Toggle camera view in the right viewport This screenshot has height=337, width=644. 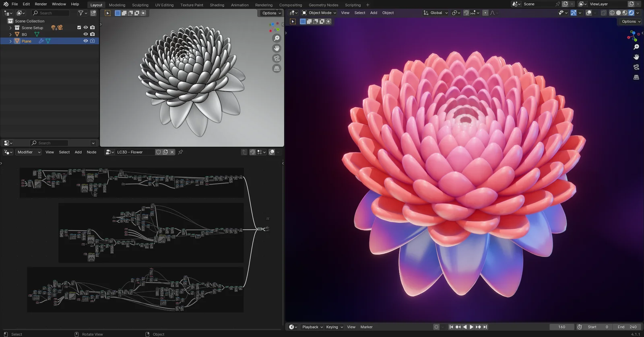(x=636, y=67)
